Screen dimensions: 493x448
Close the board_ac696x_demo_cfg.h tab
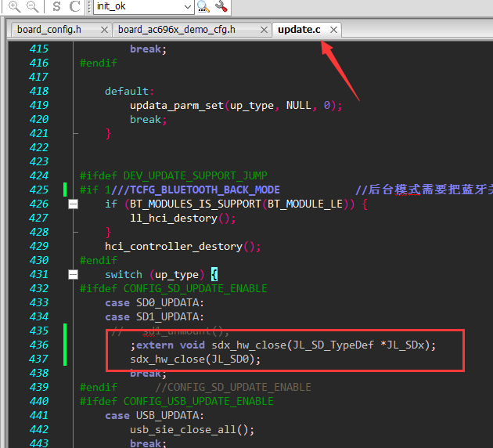point(264,30)
